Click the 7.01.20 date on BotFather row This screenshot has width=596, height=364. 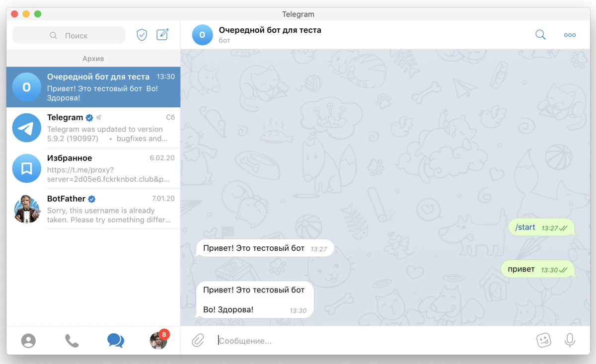coord(162,199)
